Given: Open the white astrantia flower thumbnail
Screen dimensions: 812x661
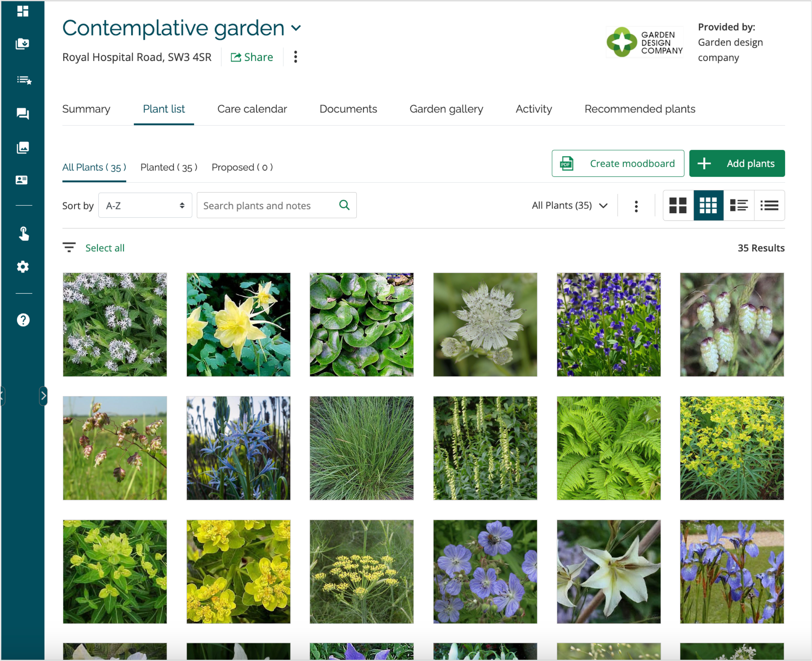Looking at the screenshot, I should click(485, 325).
